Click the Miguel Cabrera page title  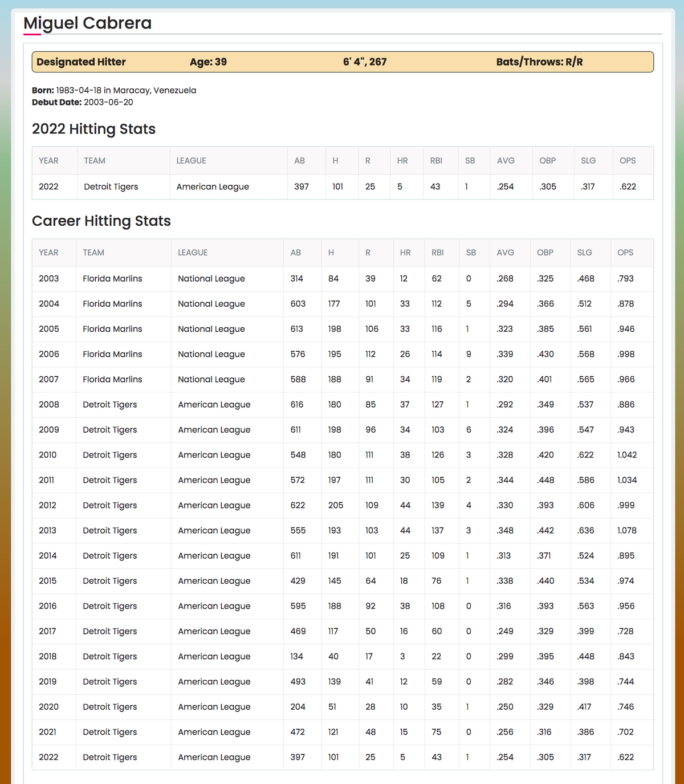(x=87, y=23)
